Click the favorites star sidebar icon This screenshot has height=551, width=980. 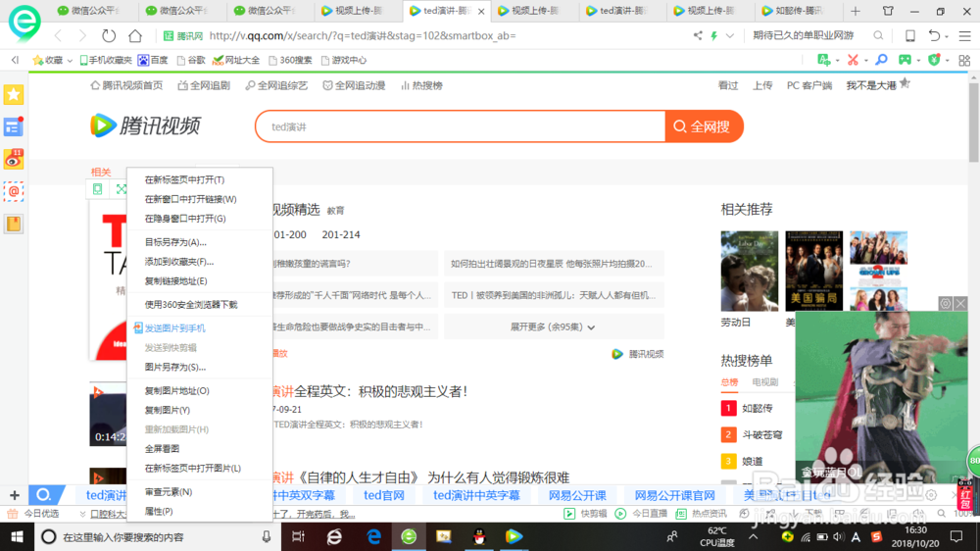[x=14, y=95]
